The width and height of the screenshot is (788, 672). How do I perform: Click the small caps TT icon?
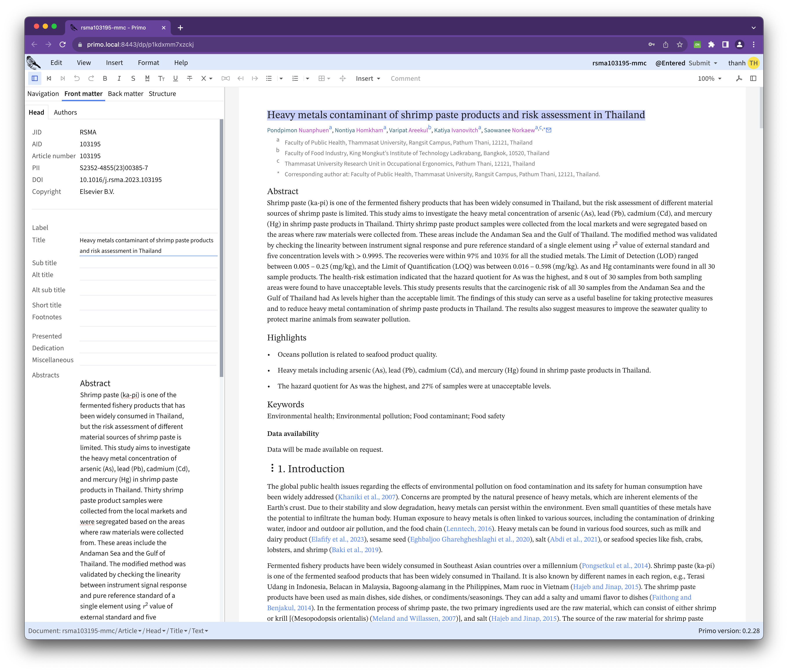(161, 78)
